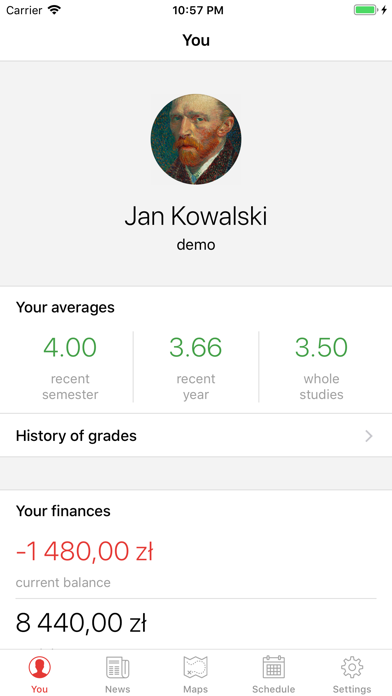Select the 4.00 recent semester average
The image size is (392, 696).
click(70, 348)
